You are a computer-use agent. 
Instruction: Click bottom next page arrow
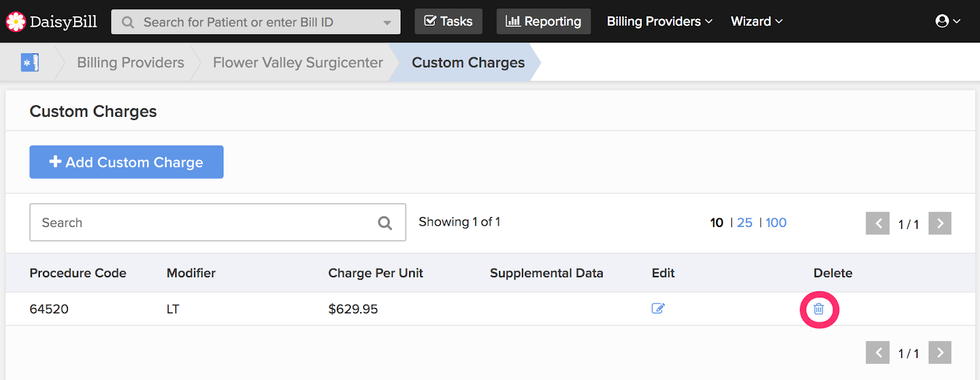coord(940,352)
